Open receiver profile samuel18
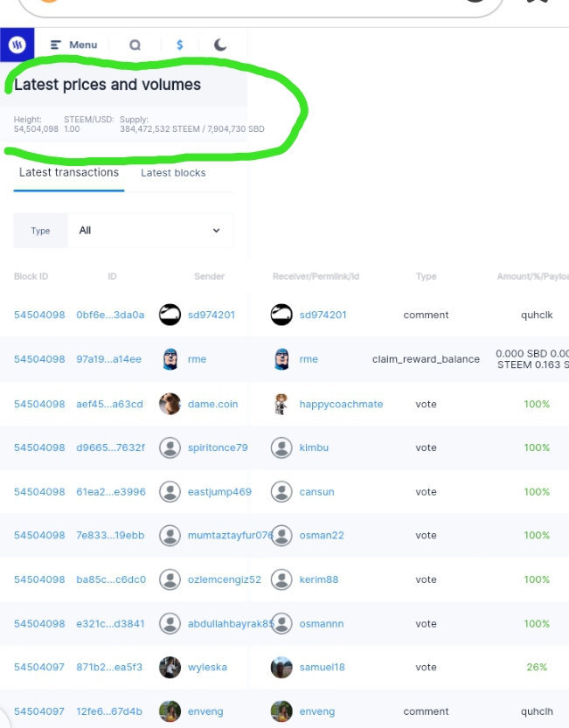The width and height of the screenshot is (569, 728). [x=322, y=667]
